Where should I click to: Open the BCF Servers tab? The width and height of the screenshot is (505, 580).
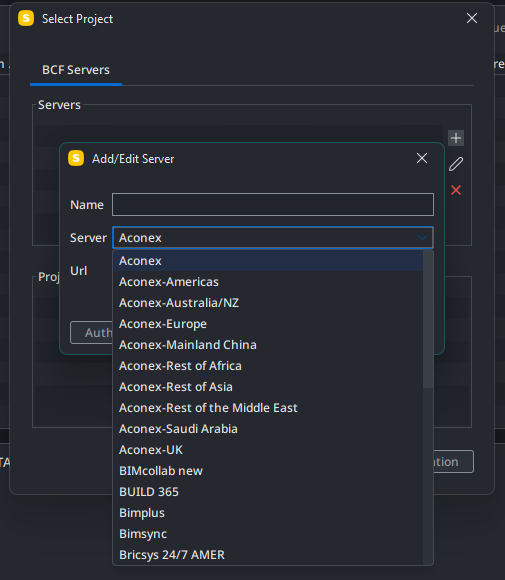(76, 70)
